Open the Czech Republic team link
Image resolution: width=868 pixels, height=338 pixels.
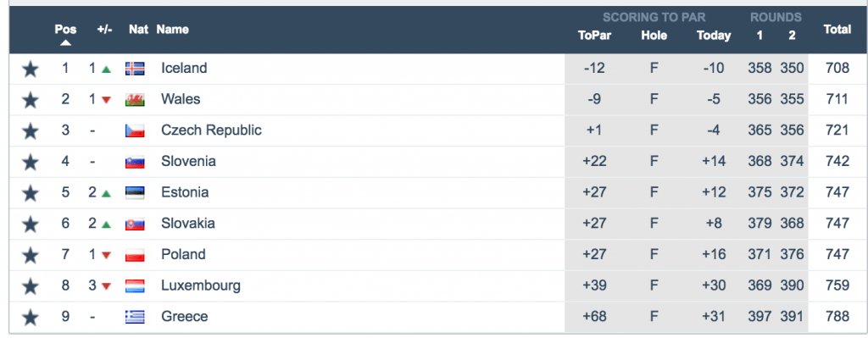tap(211, 130)
